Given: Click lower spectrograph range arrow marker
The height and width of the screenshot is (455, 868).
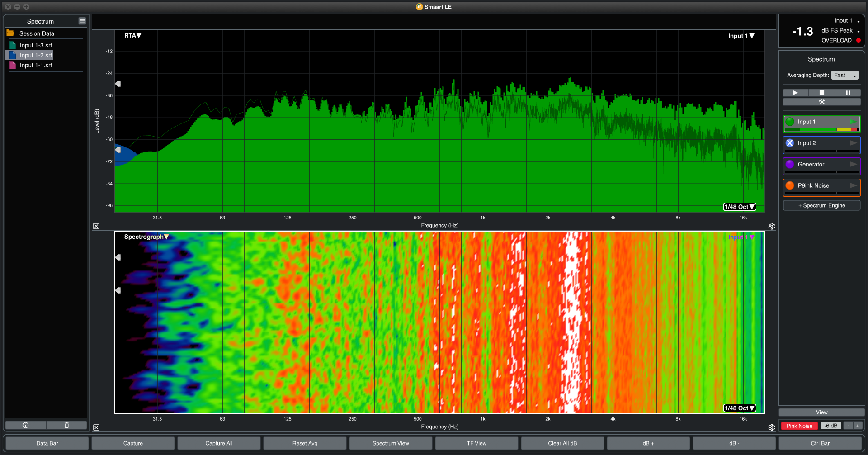Looking at the screenshot, I should coord(118,290).
